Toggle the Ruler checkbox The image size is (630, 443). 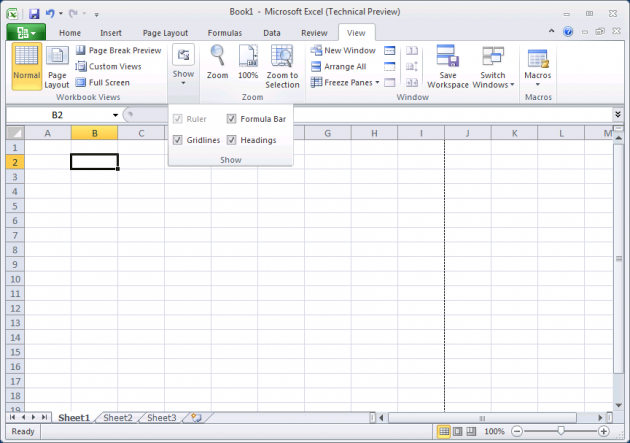click(x=178, y=119)
